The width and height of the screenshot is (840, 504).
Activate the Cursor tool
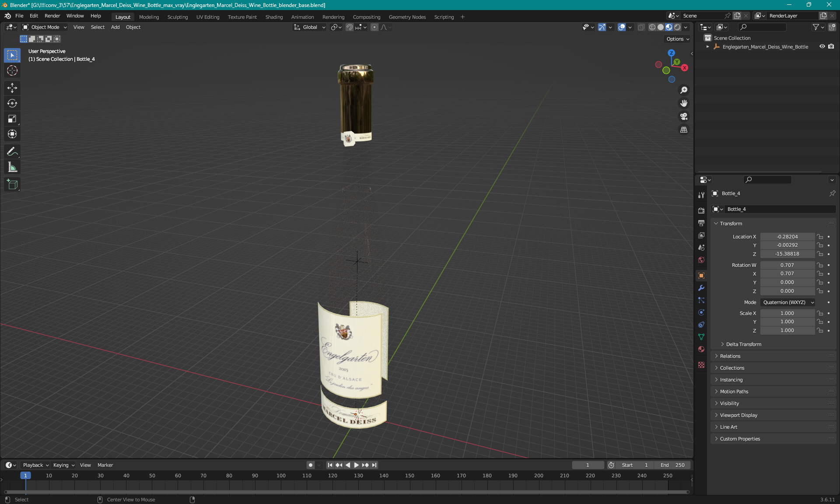point(12,71)
